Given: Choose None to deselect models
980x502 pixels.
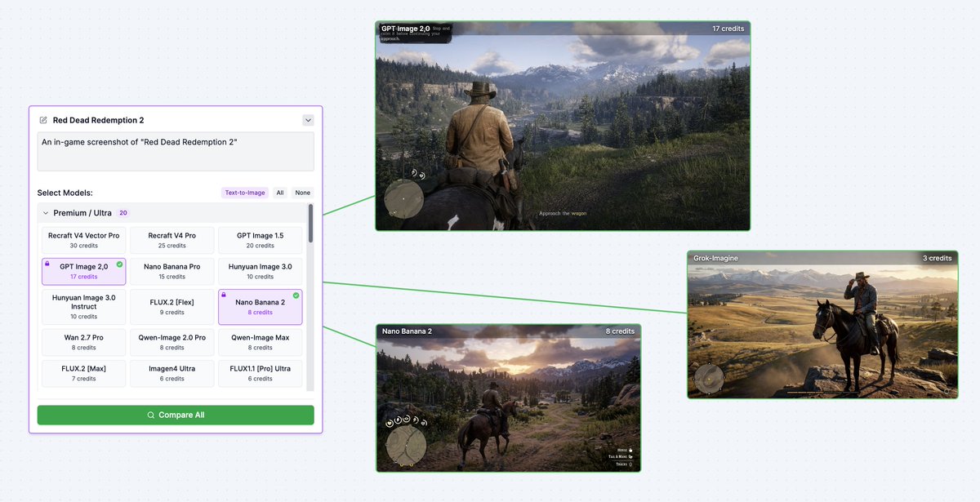Looking at the screenshot, I should 303,193.
